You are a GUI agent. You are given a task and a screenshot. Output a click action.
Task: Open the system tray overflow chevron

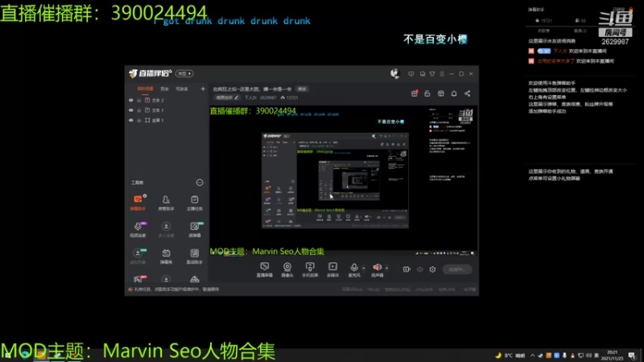532,356
